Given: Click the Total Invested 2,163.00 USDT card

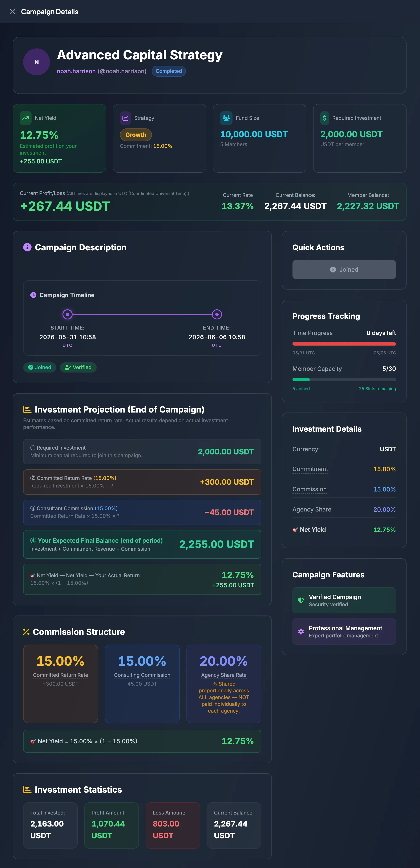Looking at the screenshot, I should click(50, 825).
